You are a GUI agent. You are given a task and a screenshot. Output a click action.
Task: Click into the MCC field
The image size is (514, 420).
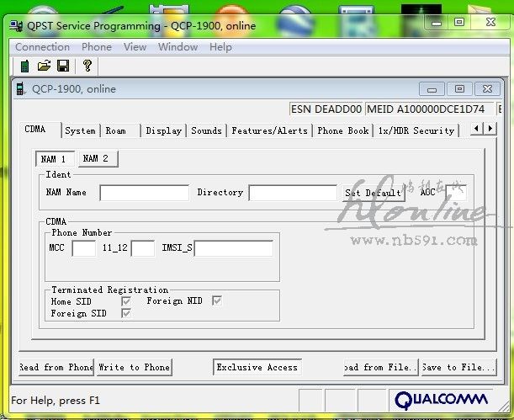pos(83,247)
